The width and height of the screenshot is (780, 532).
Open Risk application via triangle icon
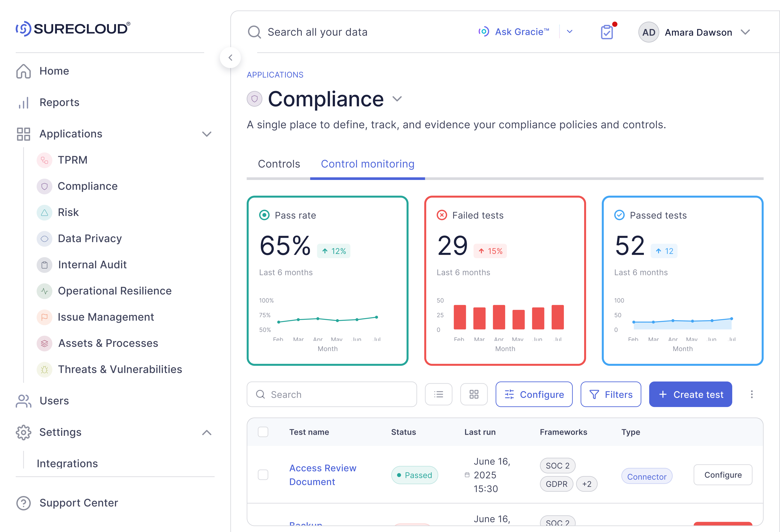coord(44,212)
